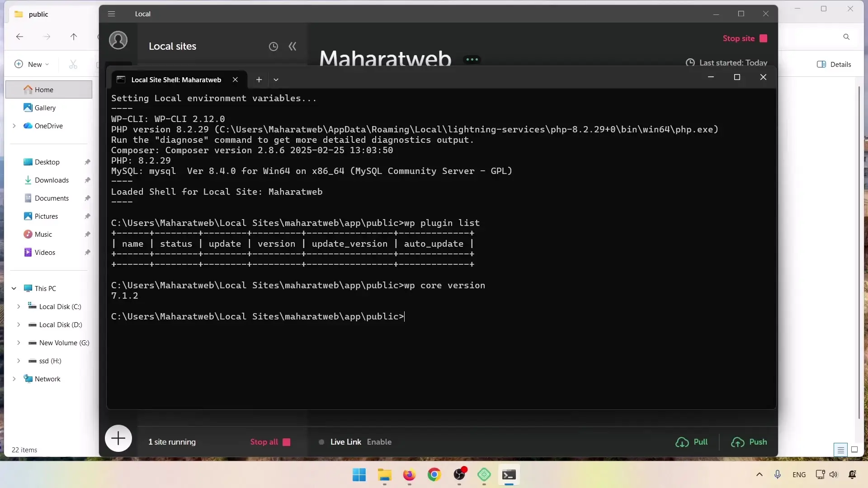Show hidden system tray icons
Screen dimensions: 868x488
pos(759,474)
